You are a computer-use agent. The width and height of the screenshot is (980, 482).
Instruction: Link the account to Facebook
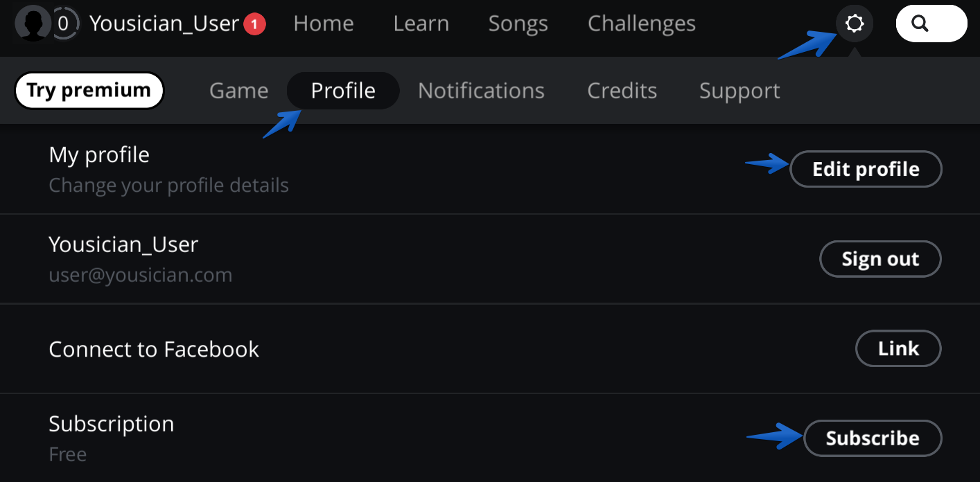pos(898,348)
